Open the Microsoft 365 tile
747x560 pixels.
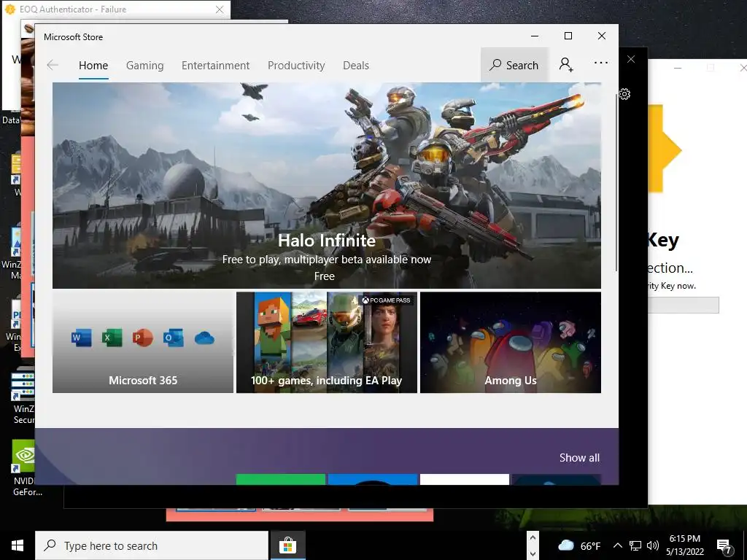pyautogui.click(x=143, y=343)
